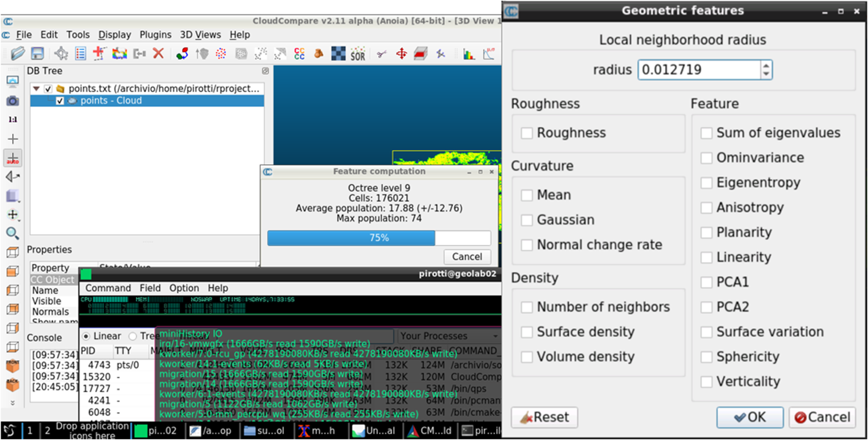Screen dimensions: 868x440
Task: Open the 3D Views menu
Action: tap(200, 35)
